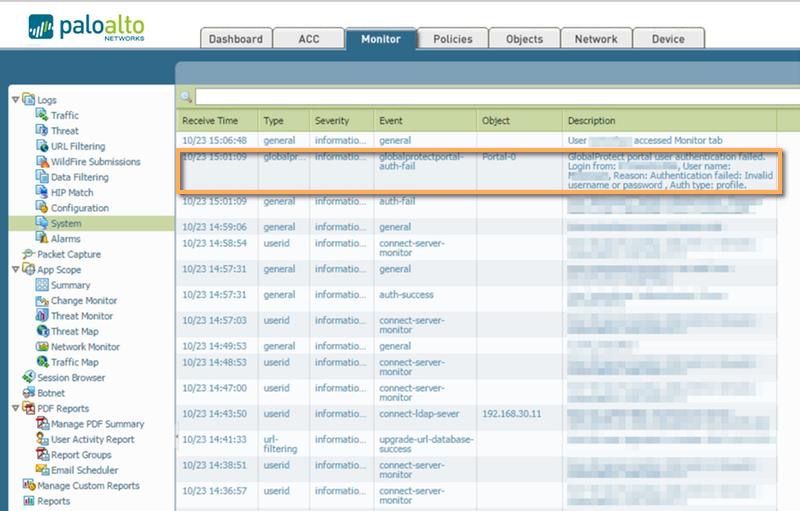Click the System log icon
The width and height of the screenshot is (800, 511).
pyautogui.click(x=42, y=223)
